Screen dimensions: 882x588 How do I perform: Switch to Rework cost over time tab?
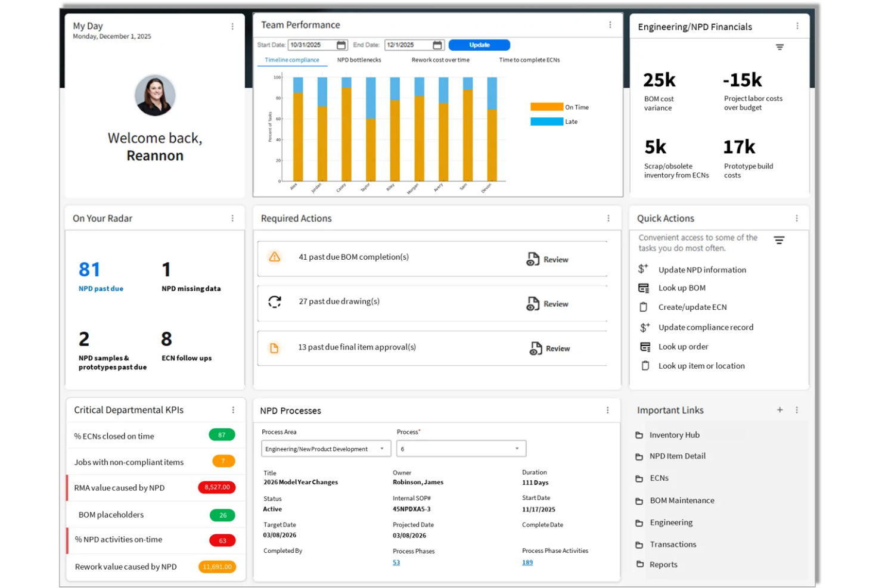coord(440,60)
